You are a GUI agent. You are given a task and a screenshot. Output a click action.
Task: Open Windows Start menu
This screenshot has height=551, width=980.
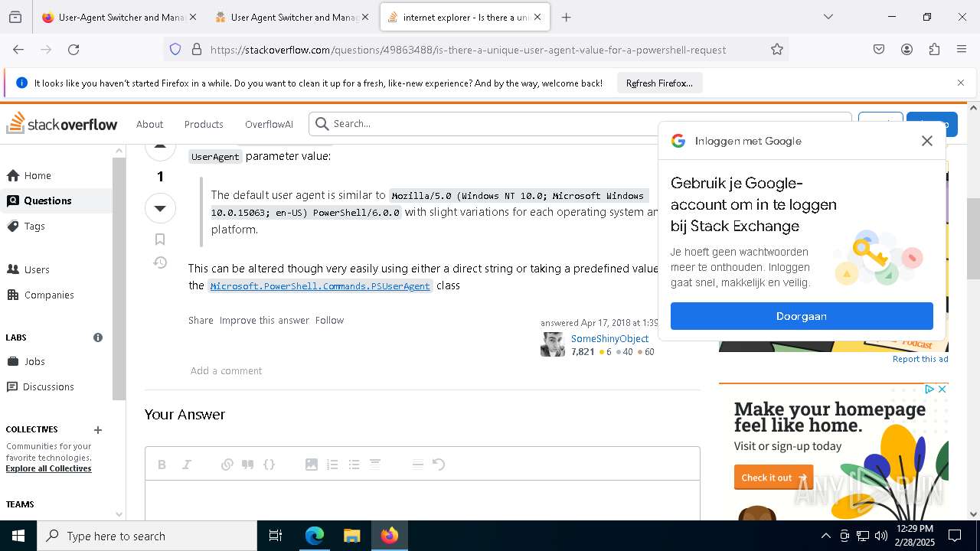[x=18, y=536]
